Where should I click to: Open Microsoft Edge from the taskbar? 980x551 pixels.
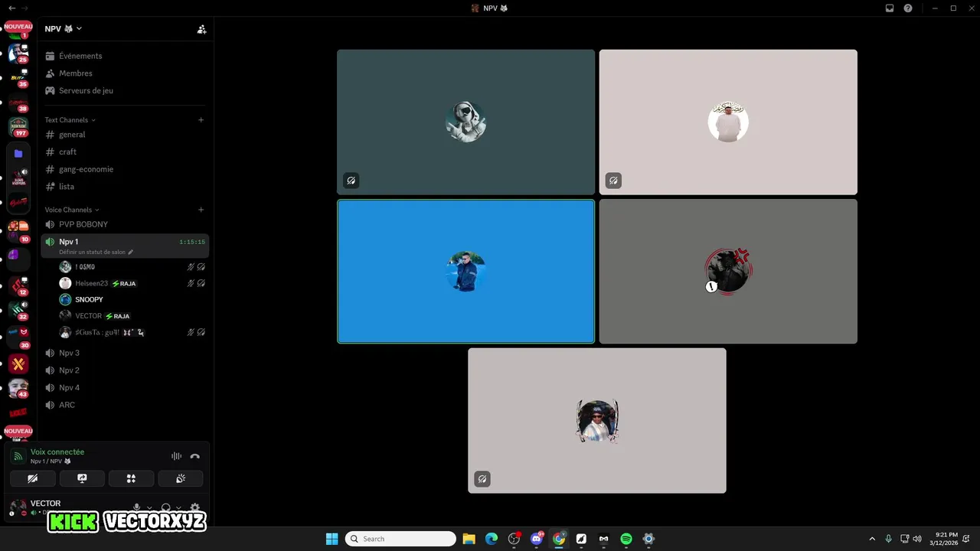click(492, 539)
